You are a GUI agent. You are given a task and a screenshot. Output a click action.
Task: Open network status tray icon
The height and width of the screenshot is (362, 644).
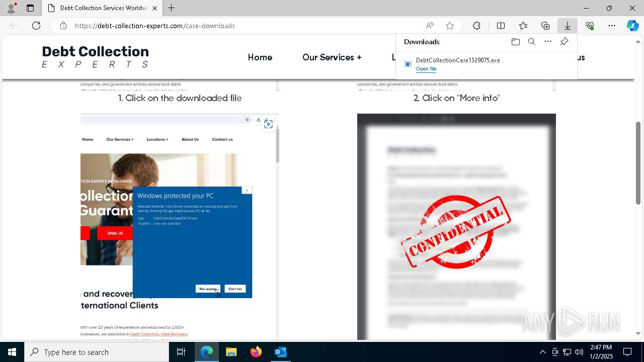(567, 352)
